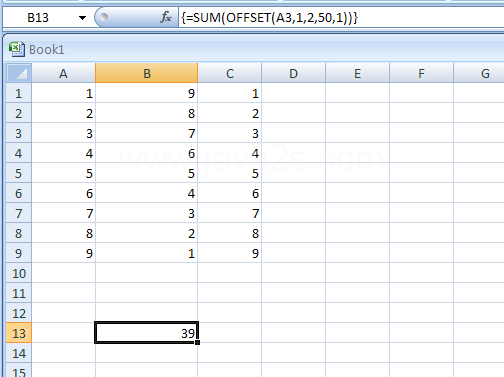
Task: Click cell A1 containing 1
Action: 63,93
